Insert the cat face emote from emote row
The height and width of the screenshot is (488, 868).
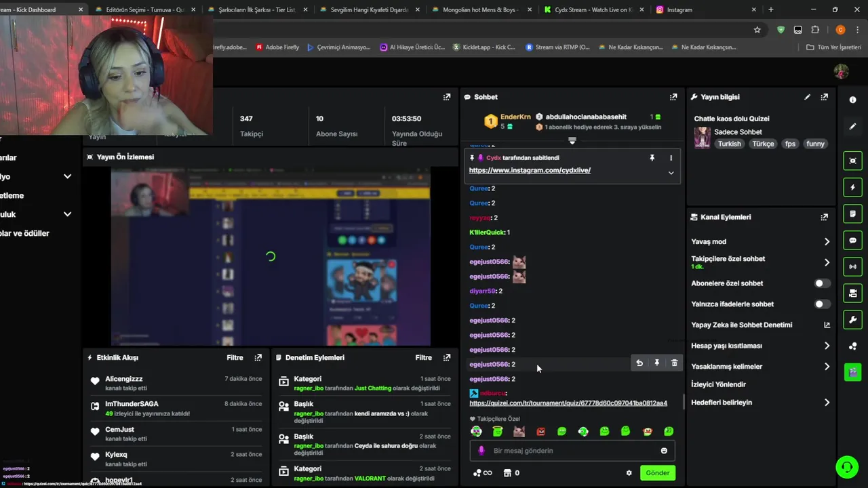tap(519, 431)
